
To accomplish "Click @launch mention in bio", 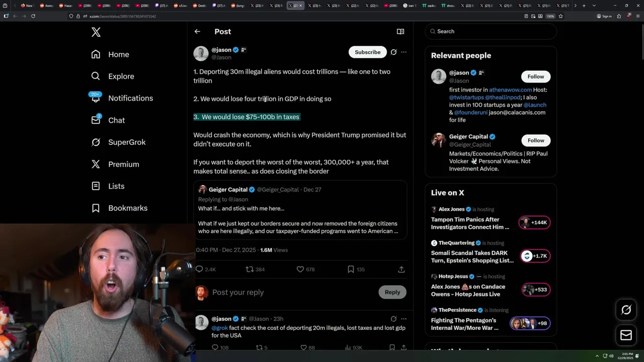I will tap(535, 105).
